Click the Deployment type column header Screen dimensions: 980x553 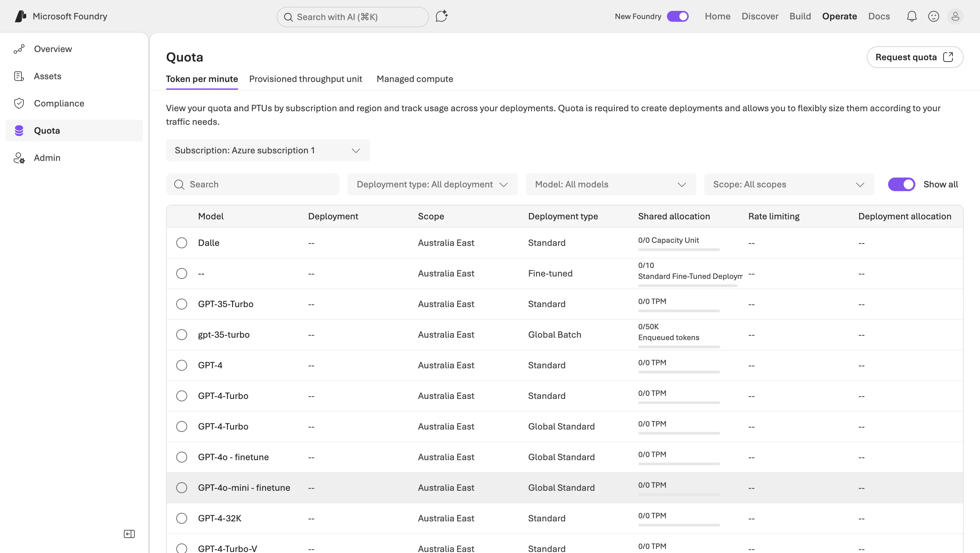pyautogui.click(x=563, y=216)
